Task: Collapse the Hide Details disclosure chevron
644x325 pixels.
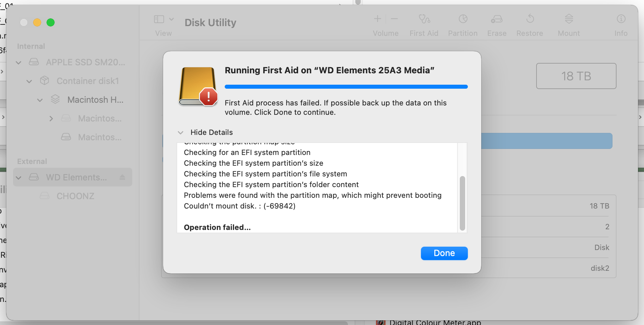Action: (181, 133)
